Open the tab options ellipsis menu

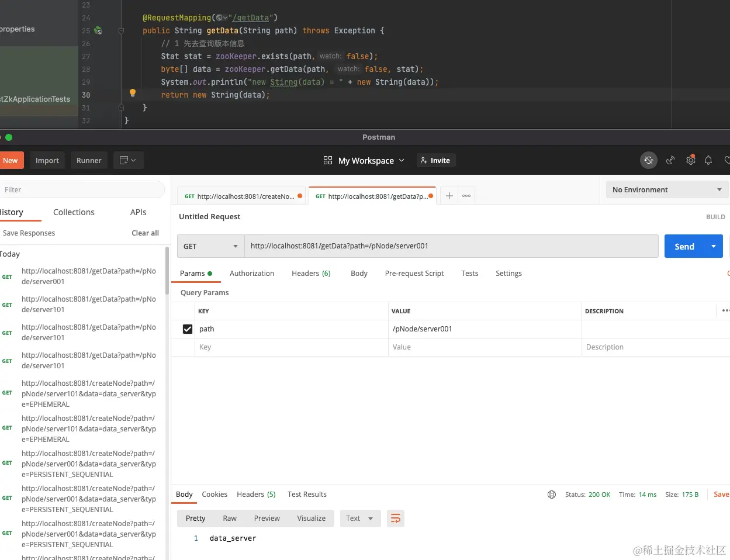click(466, 196)
